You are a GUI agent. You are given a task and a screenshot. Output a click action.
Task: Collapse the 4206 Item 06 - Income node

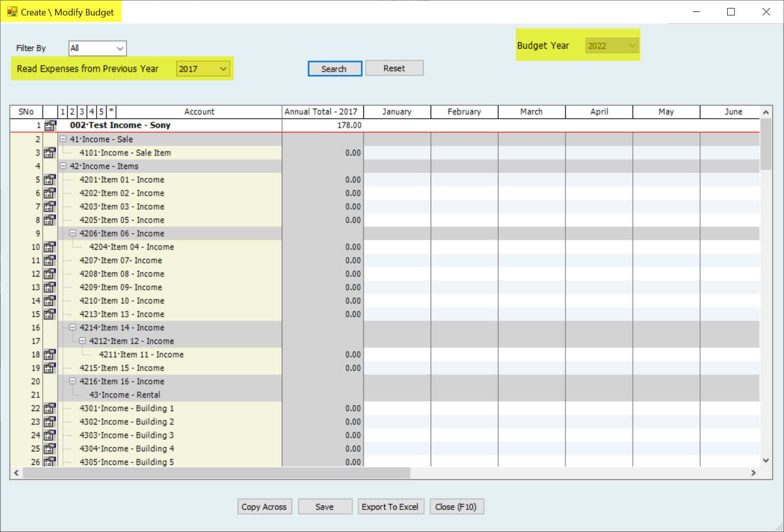tap(73, 234)
